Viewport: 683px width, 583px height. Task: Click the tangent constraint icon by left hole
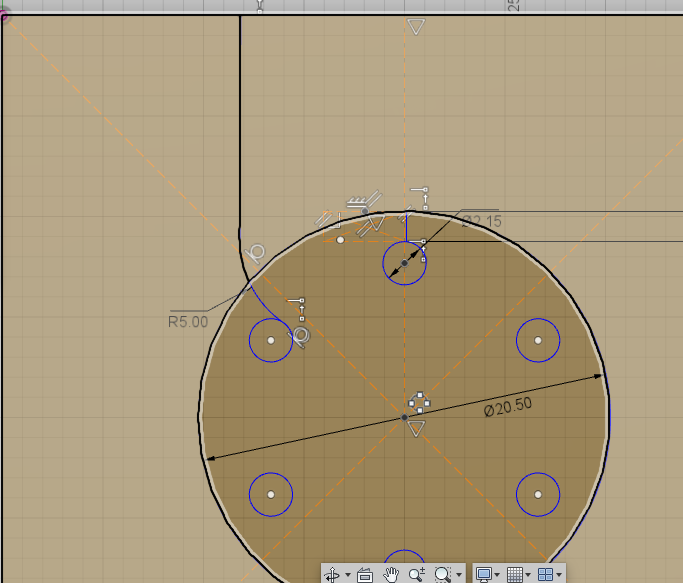pos(299,336)
